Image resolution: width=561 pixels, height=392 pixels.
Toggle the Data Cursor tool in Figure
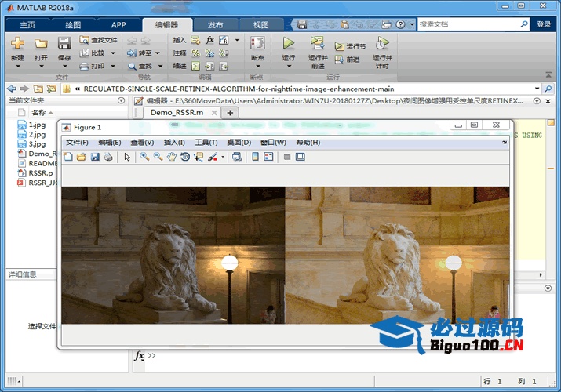(198, 157)
